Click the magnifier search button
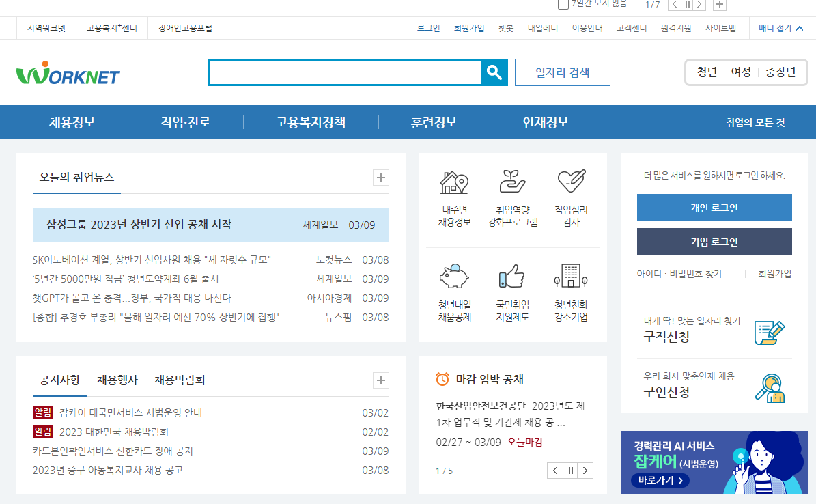Viewport: 816px width, 504px height. [494, 72]
